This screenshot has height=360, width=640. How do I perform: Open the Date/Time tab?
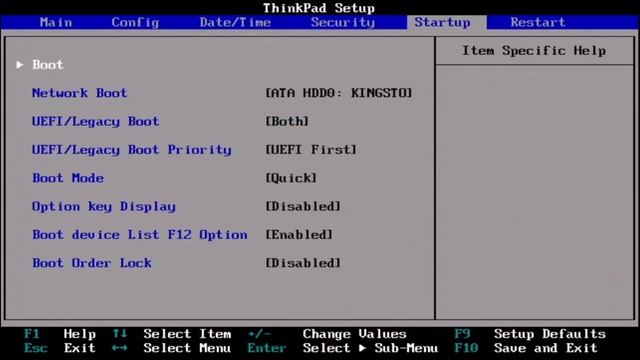click(x=235, y=22)
